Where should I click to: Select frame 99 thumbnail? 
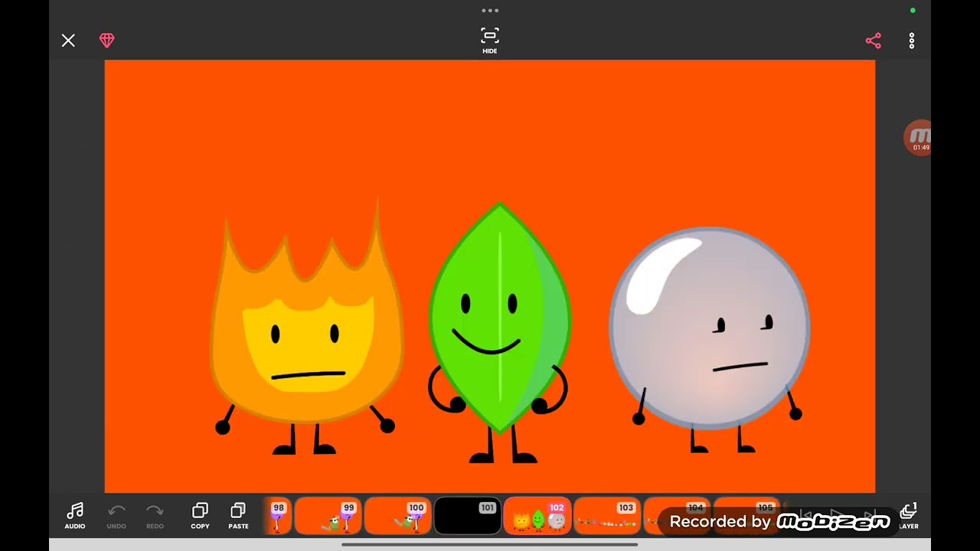point(328,516)
